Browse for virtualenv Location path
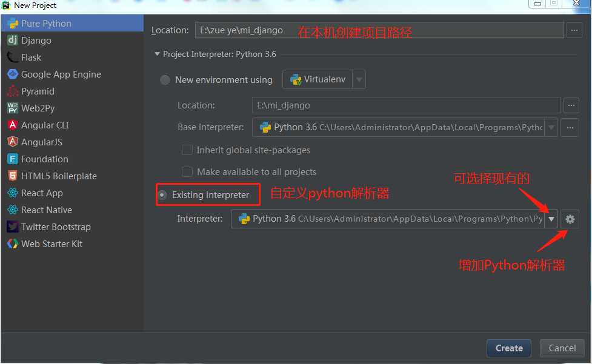592x364 pixels. [571, 105]
